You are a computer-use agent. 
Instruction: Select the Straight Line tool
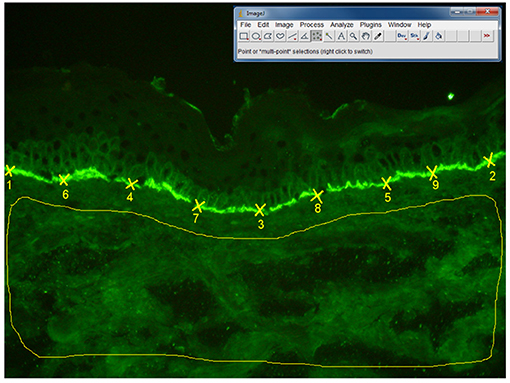293,36
